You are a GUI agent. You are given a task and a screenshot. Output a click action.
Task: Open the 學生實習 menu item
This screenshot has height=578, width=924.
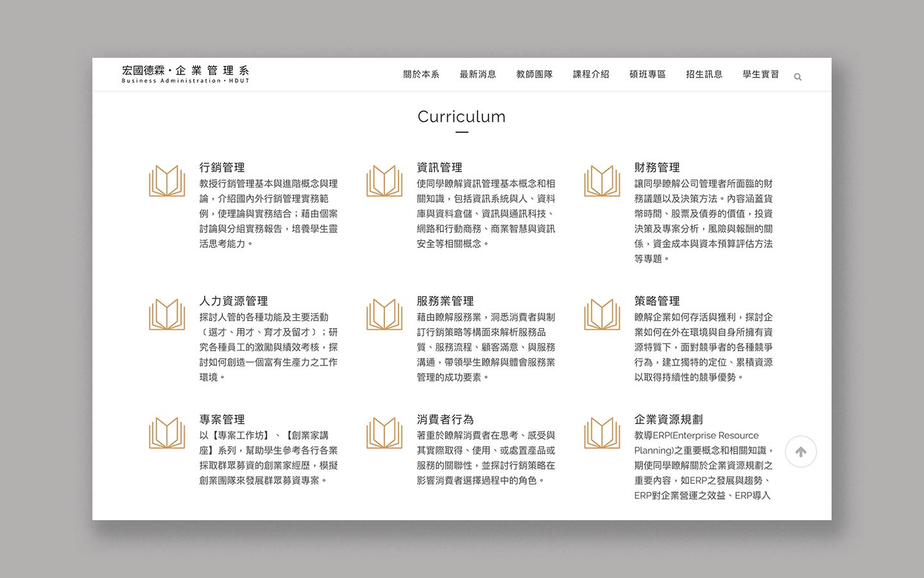[760, 74]
